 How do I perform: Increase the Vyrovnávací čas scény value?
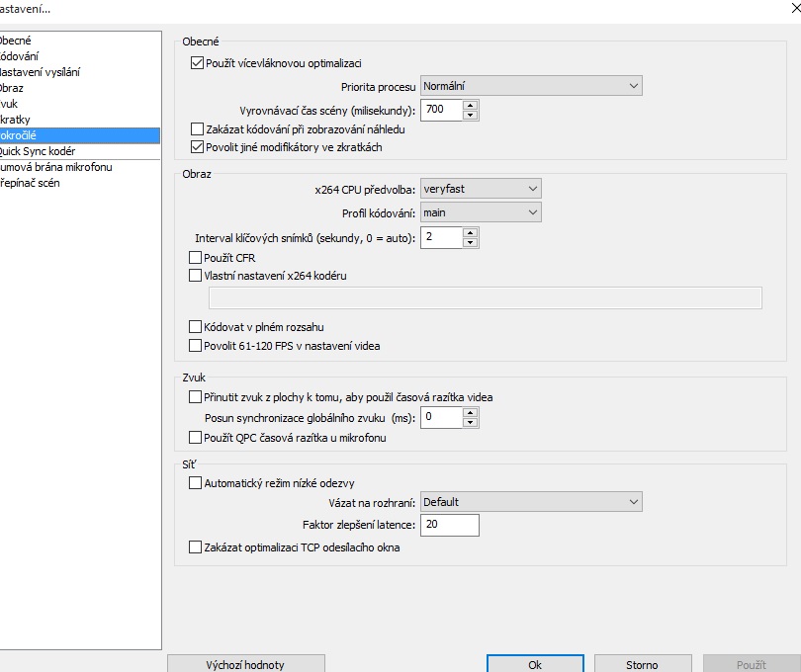(471, 105)
